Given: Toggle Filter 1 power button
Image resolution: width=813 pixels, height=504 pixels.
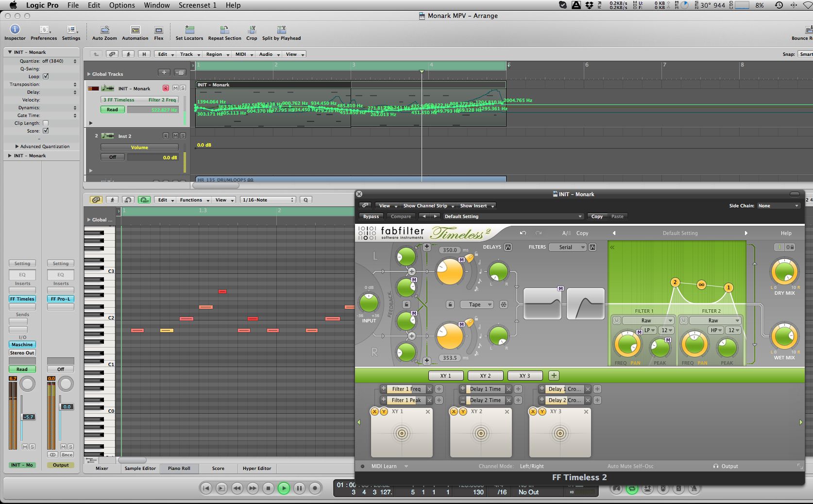Looking at the screenshot, I should pyautogui.click(x=616, y=320).
